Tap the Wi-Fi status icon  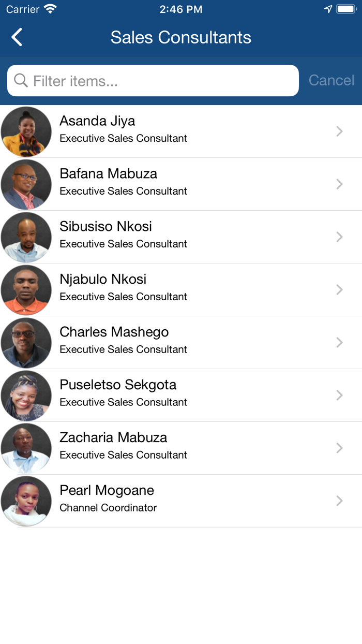pos(50,9)
